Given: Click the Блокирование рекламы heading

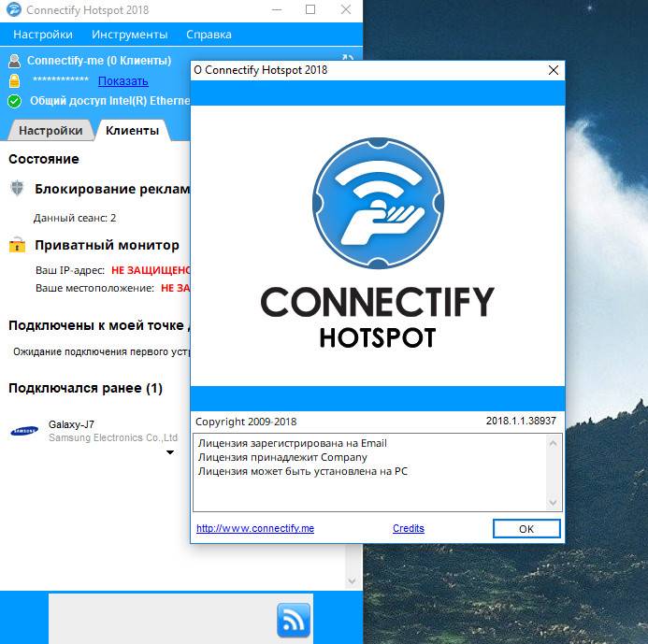Looking at the screenshot, I should point(112,189).
